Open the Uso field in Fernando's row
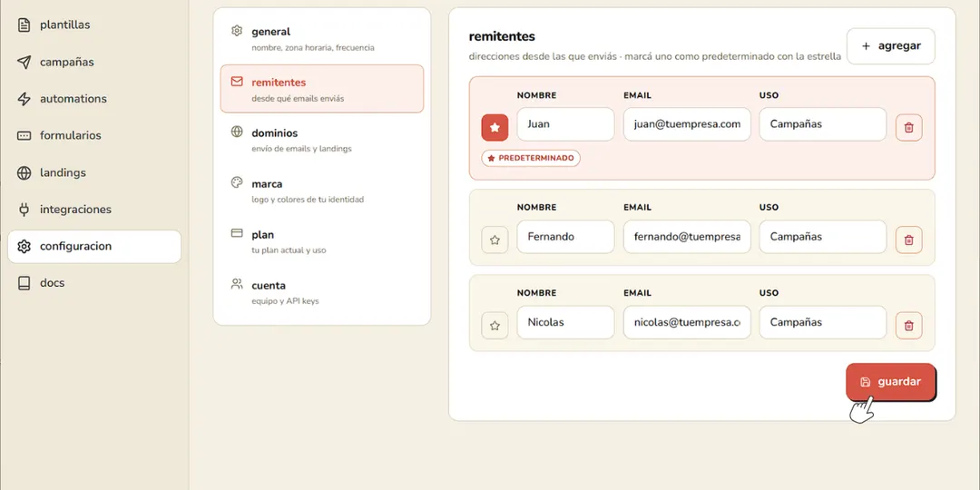Viewport: 980px width, 490px height. (x=822, y=237)
